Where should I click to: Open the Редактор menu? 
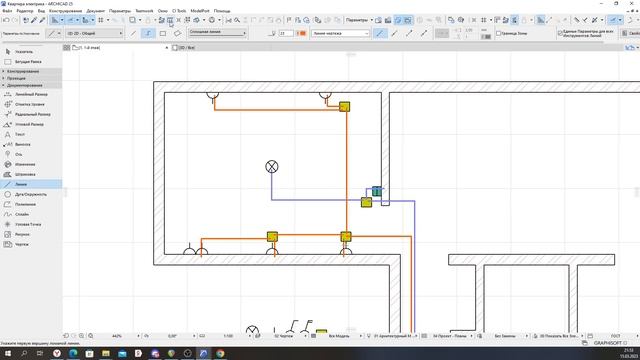pyautogui.click(x=24, y=11)
